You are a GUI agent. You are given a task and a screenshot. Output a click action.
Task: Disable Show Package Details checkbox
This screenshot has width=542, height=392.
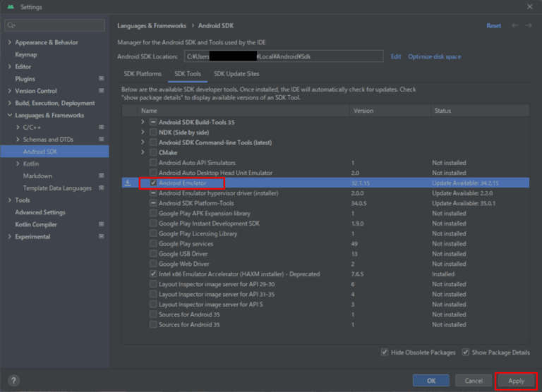466,352
